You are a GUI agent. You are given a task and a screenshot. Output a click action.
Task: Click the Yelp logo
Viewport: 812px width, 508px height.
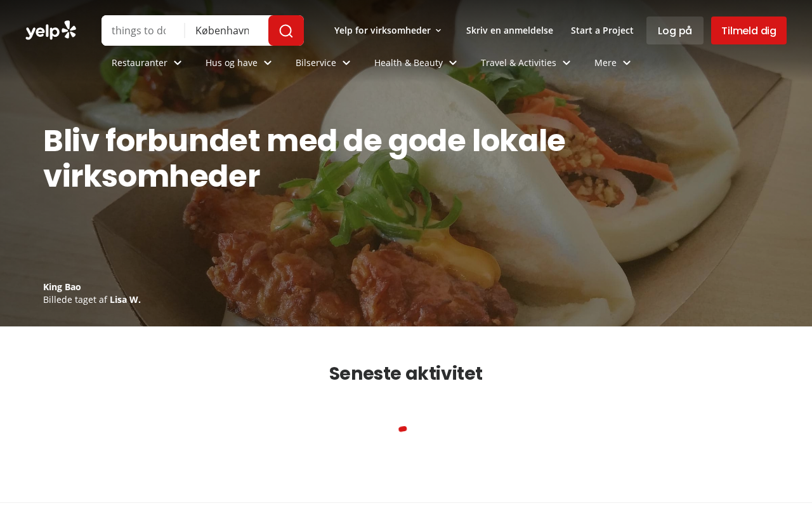coord(51,30)
